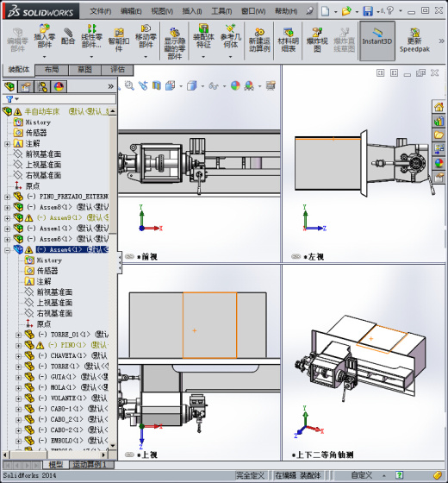
Task: Open Design Library icon in task pane
Action: point(439,121)
